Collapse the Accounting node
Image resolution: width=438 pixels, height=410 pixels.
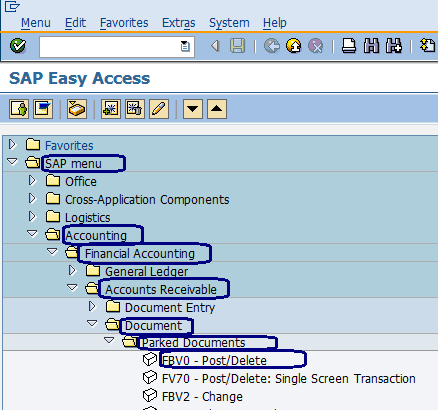[32, 234]
